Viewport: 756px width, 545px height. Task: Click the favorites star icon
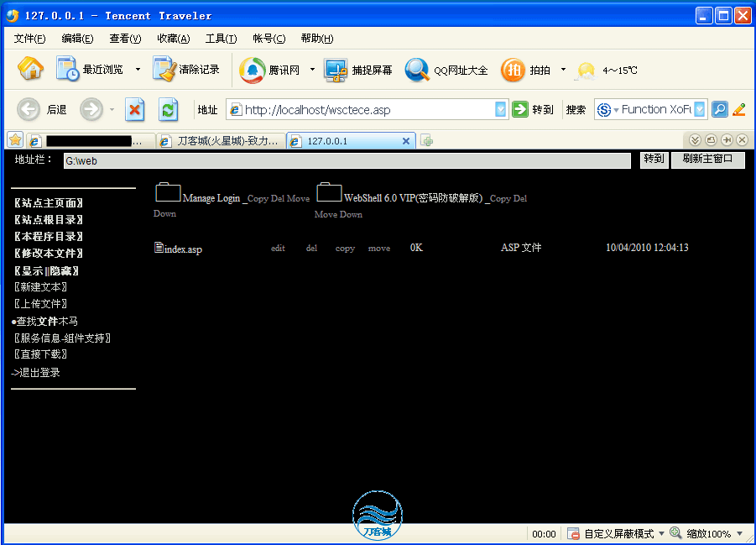pyautogui.click(x=15, y=140)
